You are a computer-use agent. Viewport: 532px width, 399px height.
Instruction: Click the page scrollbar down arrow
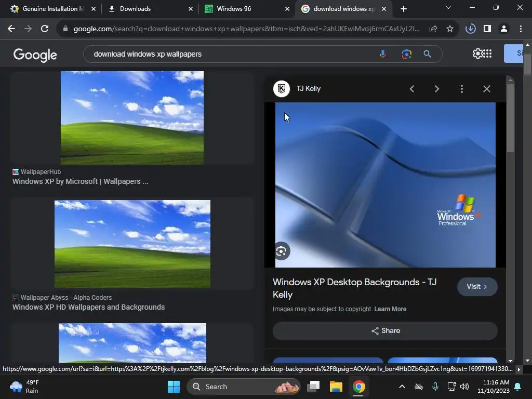[527, 361]
